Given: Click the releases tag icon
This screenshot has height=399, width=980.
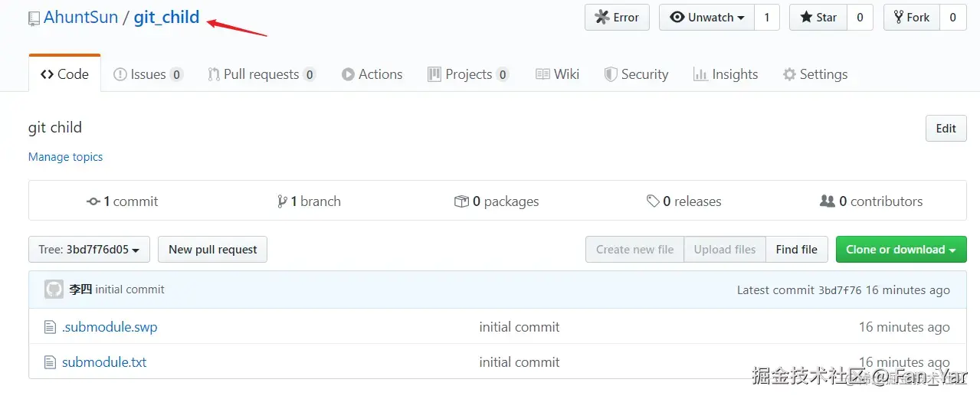Looking at the screenshot, I should pyautogui.click(x=653, y=201).
